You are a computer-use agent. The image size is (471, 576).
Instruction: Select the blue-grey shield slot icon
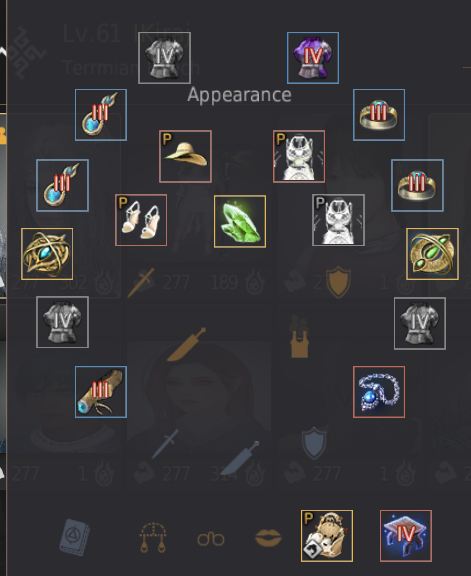pyautogui.click(x=314, y=443)
